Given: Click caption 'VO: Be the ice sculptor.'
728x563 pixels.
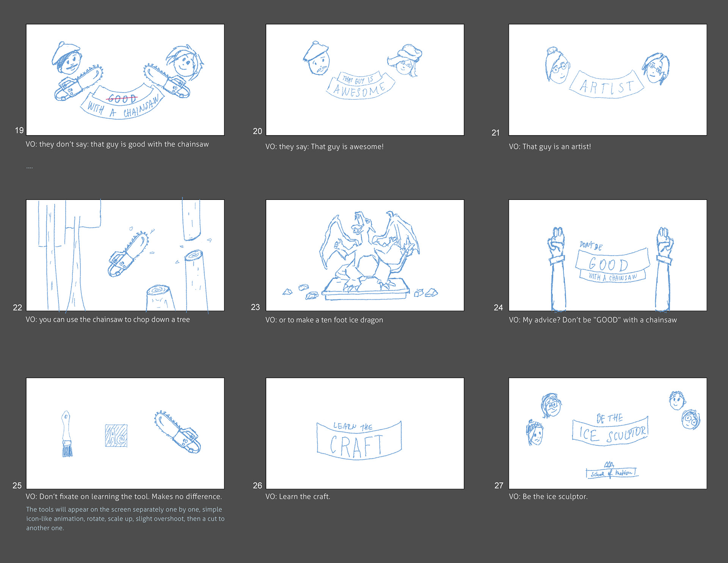Looking at the screenshot, I should click(x=548, y=496).
